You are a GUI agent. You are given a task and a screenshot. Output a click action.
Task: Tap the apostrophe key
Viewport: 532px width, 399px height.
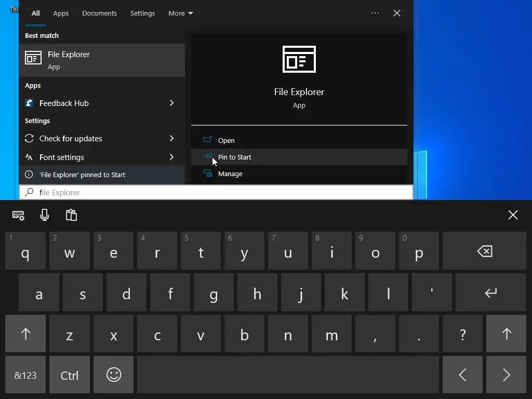coord(432,292)
